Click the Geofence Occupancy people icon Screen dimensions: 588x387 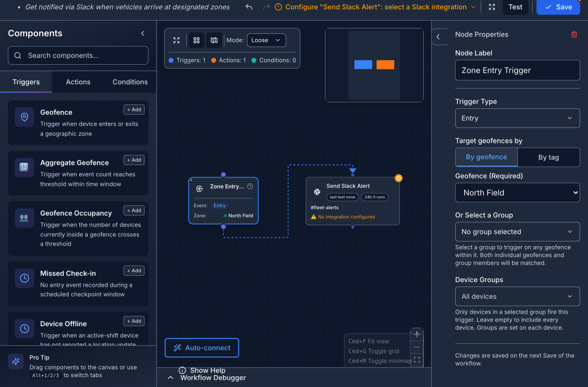click(x=24, y=218)
